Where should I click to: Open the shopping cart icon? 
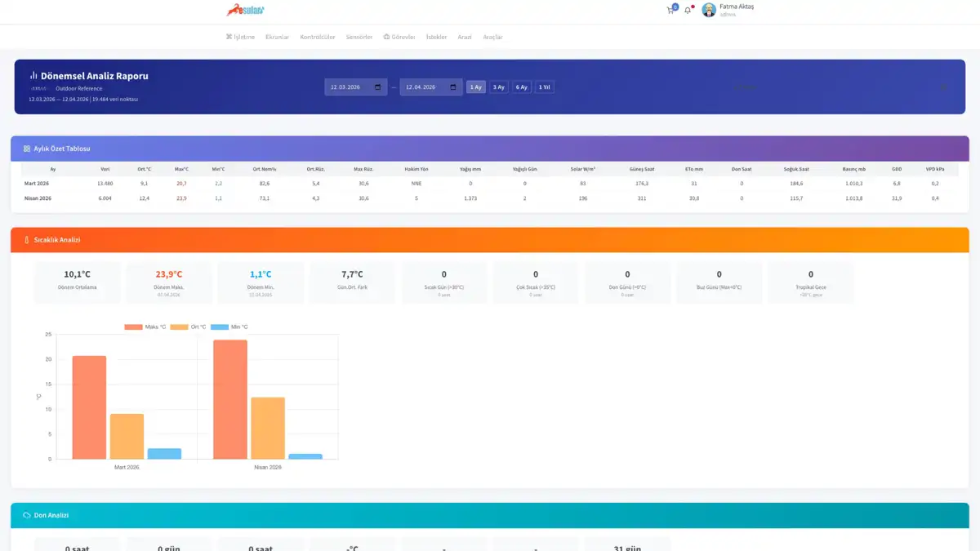pyautogui.click(x=670, y=11)
